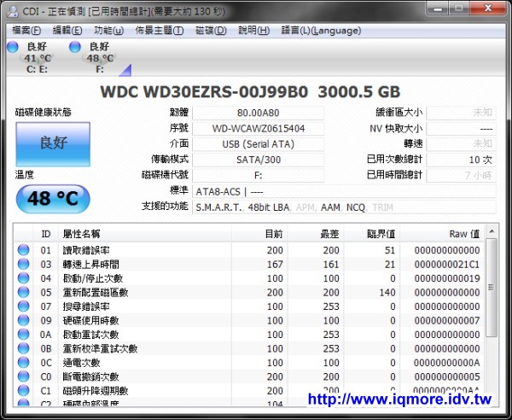This screenshot has height=420, width=512.
Task: Click the ID column header
Action: coord(46,234)
